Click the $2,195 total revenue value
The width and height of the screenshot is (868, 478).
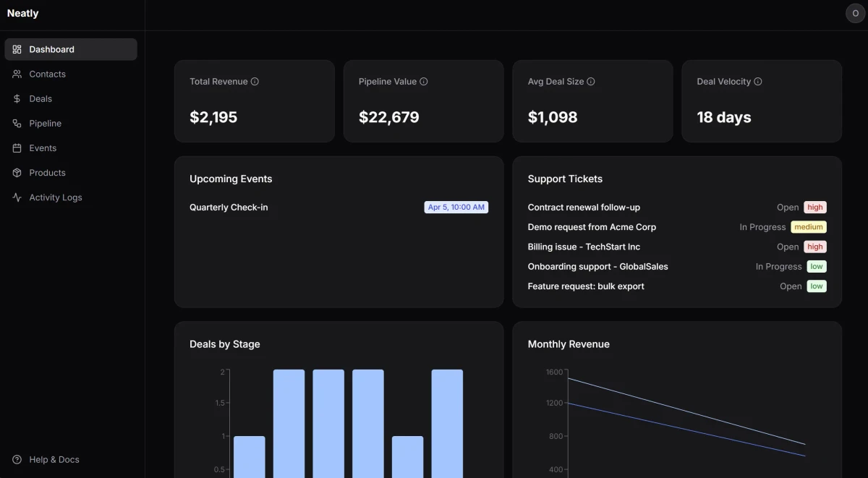click(213, 117)
